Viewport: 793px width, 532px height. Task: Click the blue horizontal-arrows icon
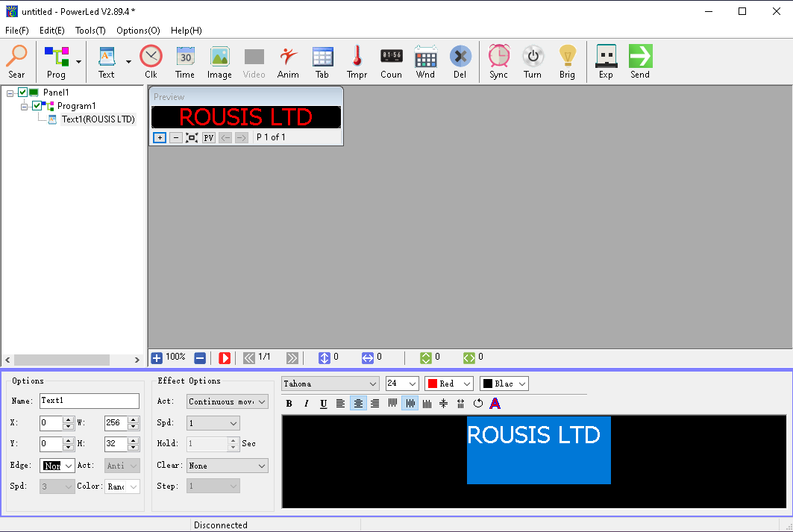click(368, 358)
